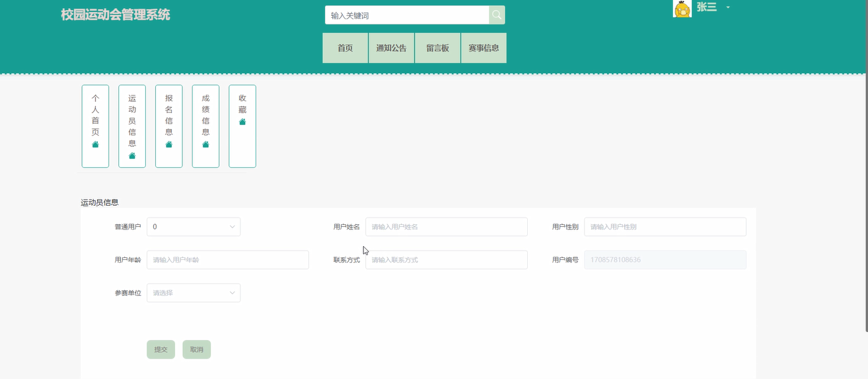
Task: Click the 提交 button
Action: point(161,349)
